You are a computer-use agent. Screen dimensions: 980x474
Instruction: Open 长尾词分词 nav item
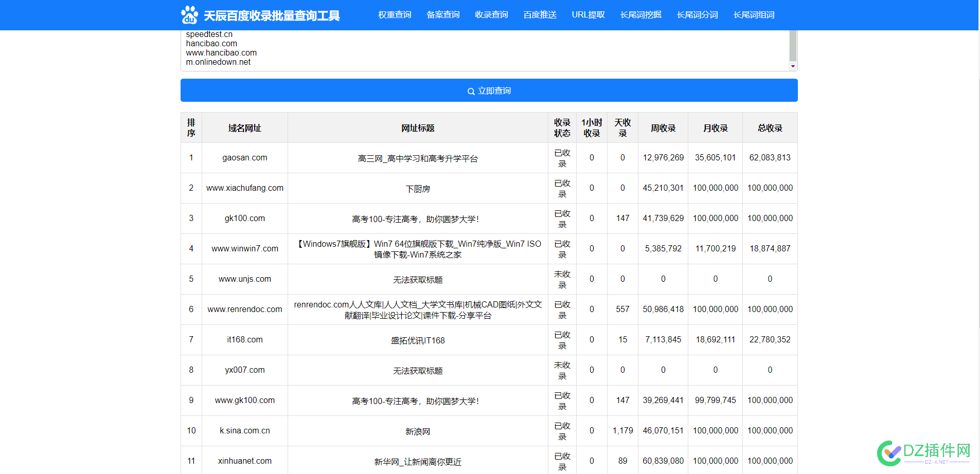pos(697,15)
